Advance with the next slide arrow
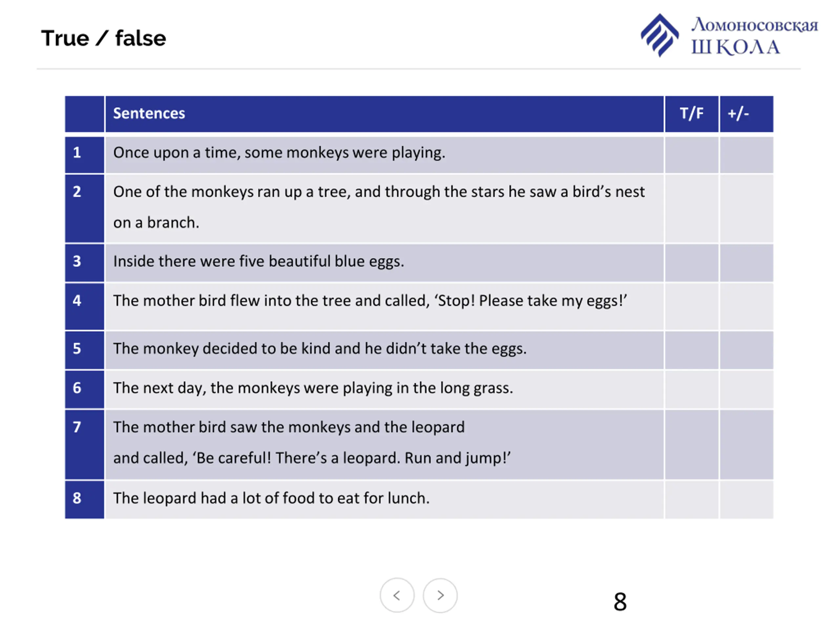Image resolution: width=840 pixels, height=630 pixels. (440, 595)
